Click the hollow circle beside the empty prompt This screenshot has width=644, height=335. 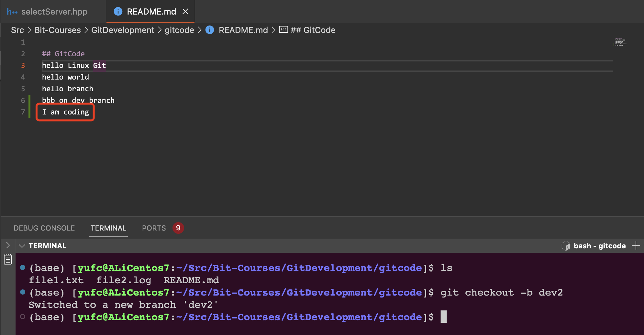tap(23, 317)
